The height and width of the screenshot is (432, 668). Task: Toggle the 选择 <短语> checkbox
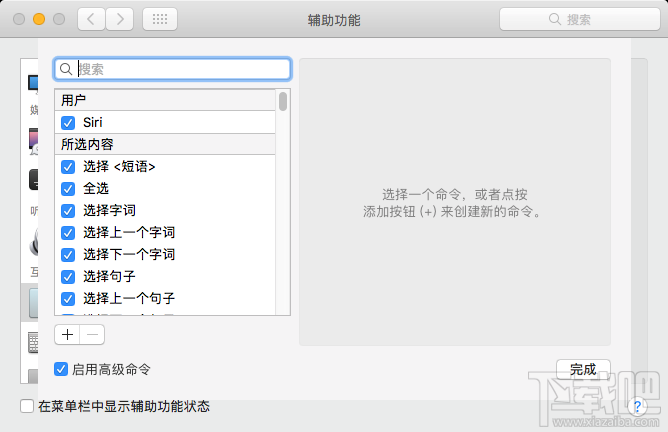coord(68,167)
